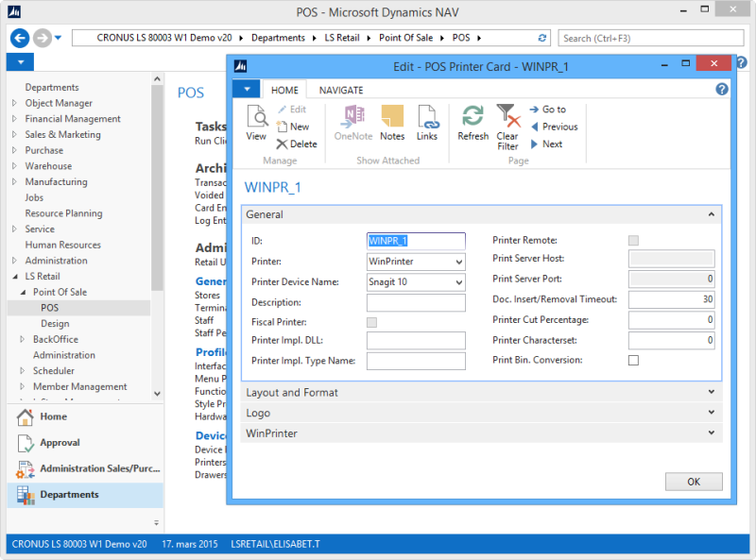756x560 pixels.
Task: Open the dialog help question mark icon
Action: point(722,90)
